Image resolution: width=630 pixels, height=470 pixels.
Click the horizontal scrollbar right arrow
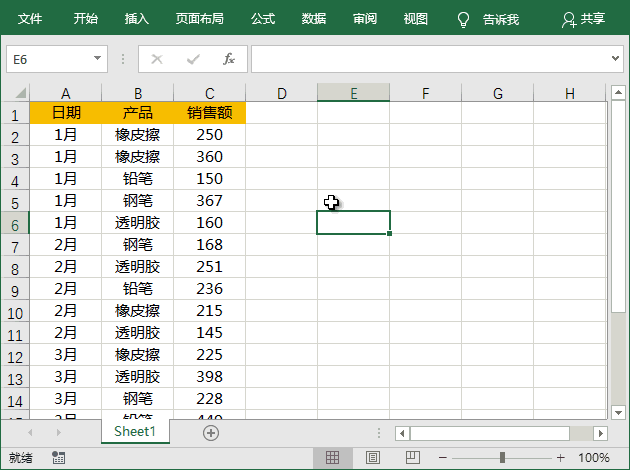point(600,433)
